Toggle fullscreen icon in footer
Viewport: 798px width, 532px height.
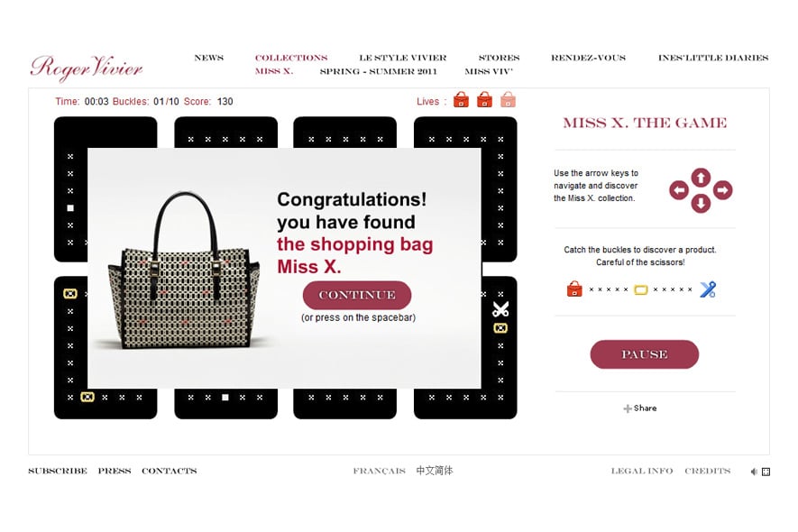(x=766, y=472)
